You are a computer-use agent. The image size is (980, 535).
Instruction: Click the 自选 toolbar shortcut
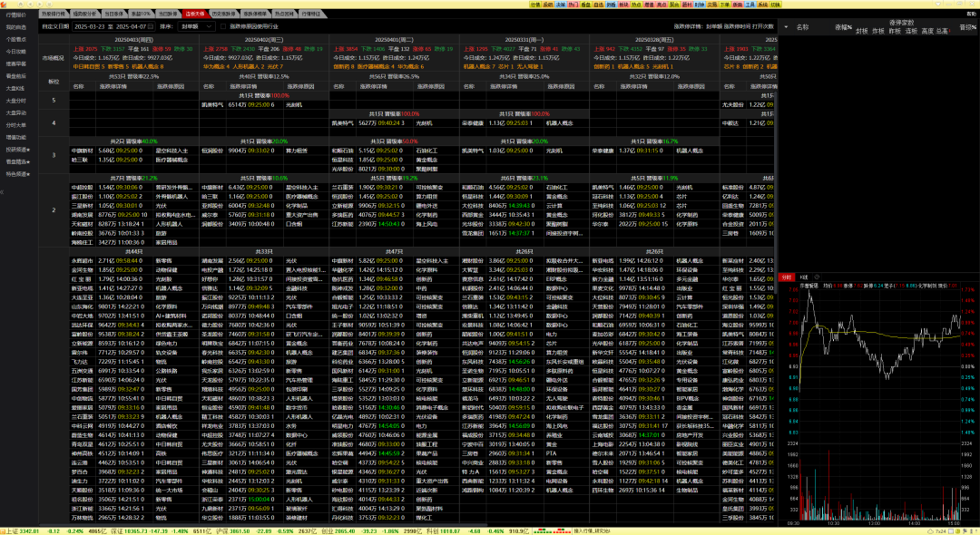(x=599, y=4)
